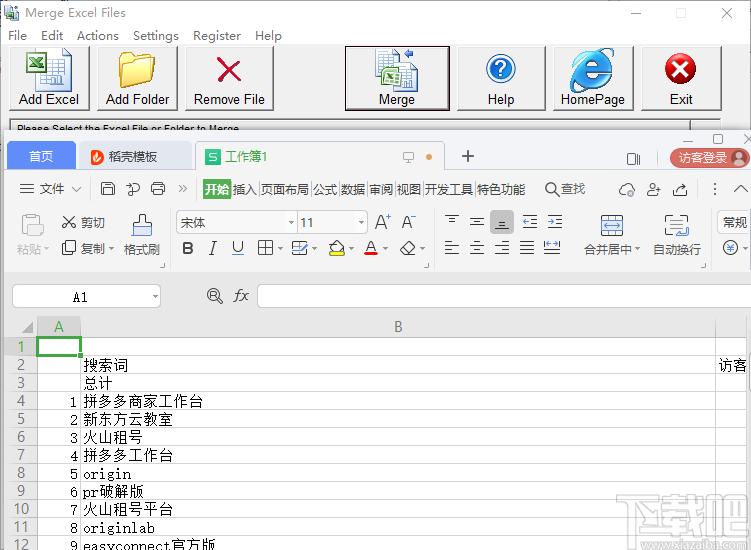This screenshot has height=550, width=751.
Task: Click the Remove File toolbar button
Action: coord(229,79)
